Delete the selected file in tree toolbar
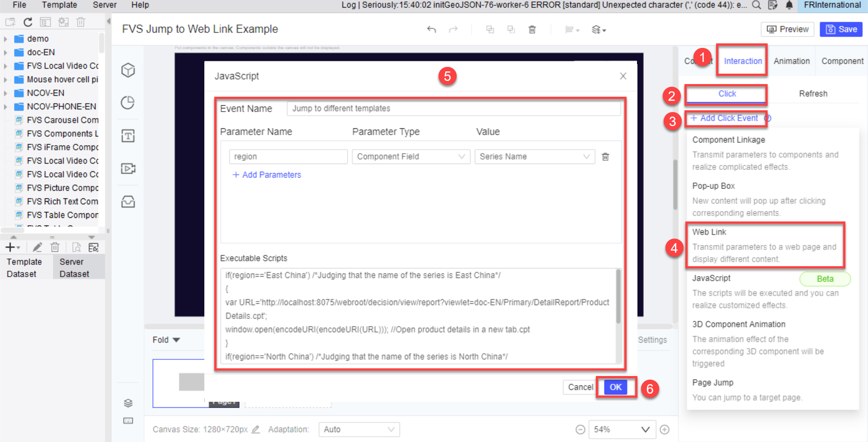This screenshot has height=442, width=868. [80, 22]
